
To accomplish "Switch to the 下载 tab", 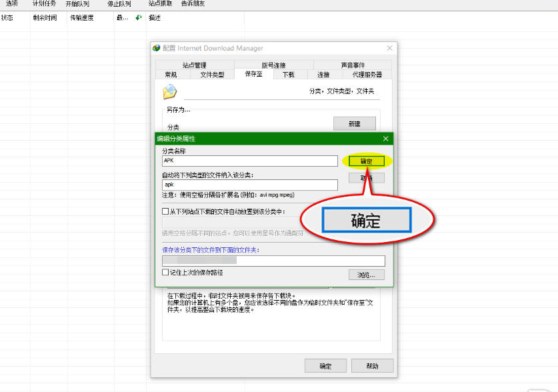I will 288,75.
